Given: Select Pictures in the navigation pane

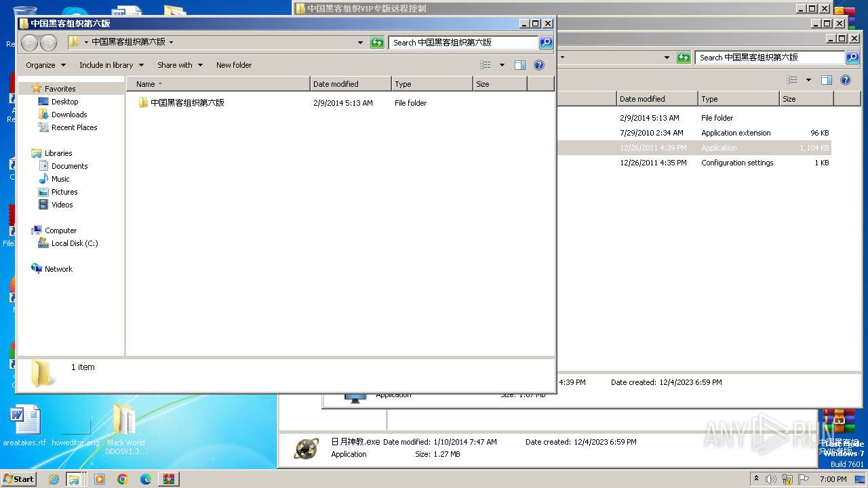Looking at the screenshot, I should [64, 192].
